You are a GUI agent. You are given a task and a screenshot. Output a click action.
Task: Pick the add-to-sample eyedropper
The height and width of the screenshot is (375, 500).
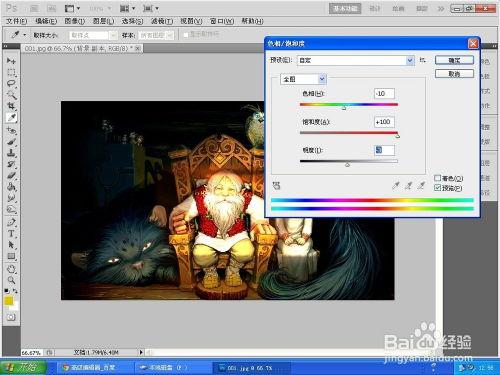point(409,185)
